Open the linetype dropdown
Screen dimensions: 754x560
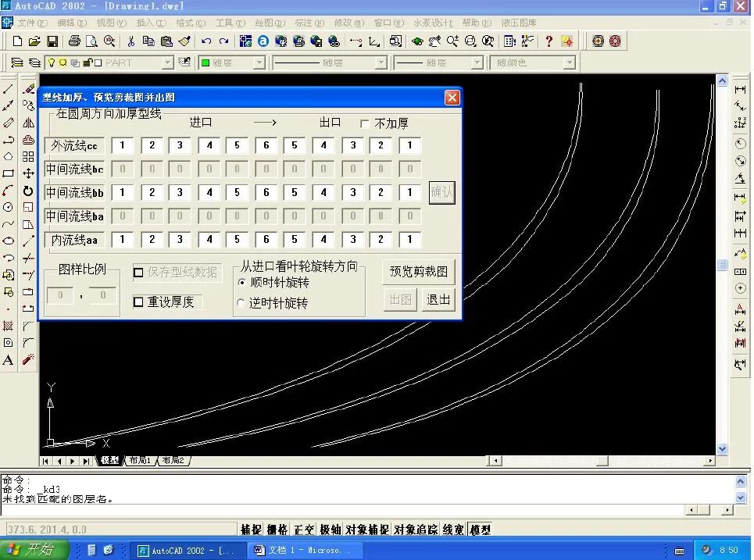coord(381,62)
